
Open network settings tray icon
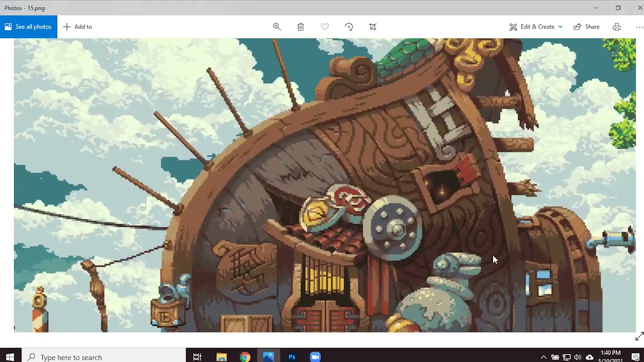(x=567, y=357)
